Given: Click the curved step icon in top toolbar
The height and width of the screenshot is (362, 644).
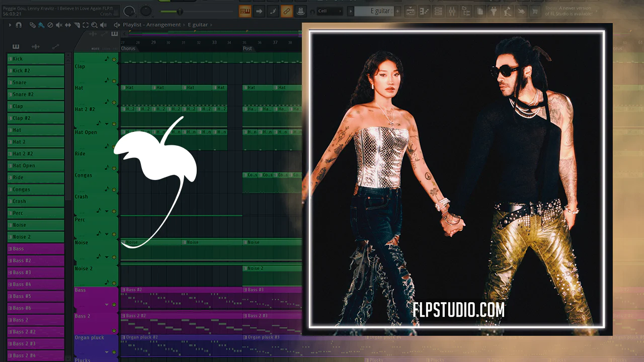Looking at the screenshot, I should click(273, 11).
